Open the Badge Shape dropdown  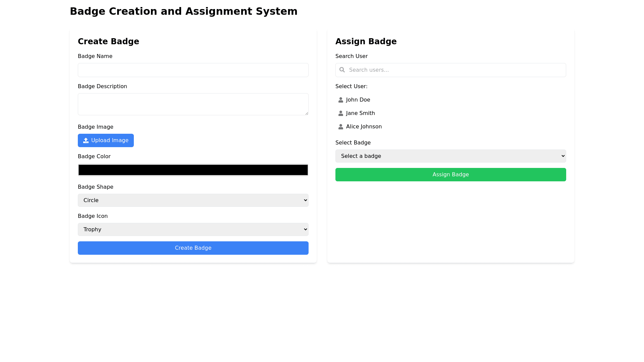(193, 200)
